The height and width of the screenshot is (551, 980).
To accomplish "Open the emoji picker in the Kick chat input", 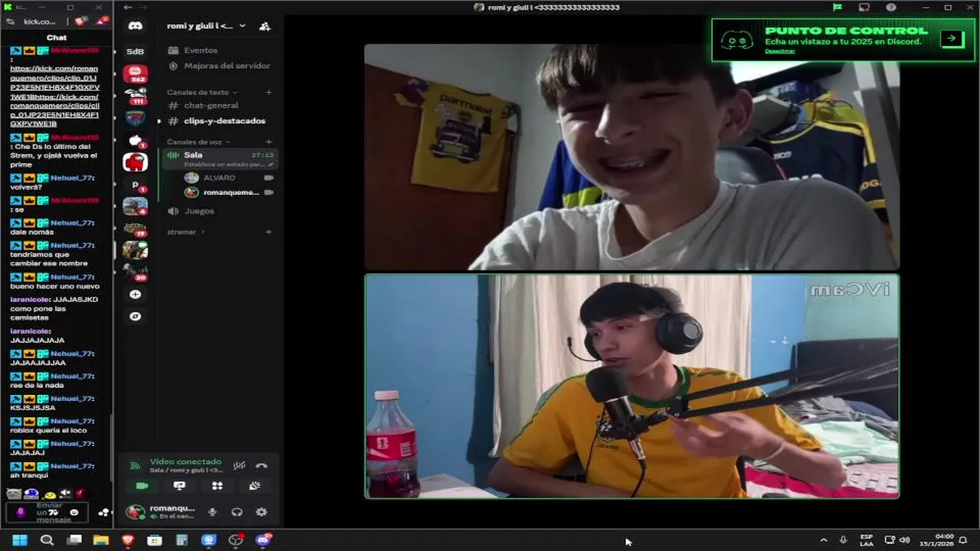I will [x=74, y=512].
